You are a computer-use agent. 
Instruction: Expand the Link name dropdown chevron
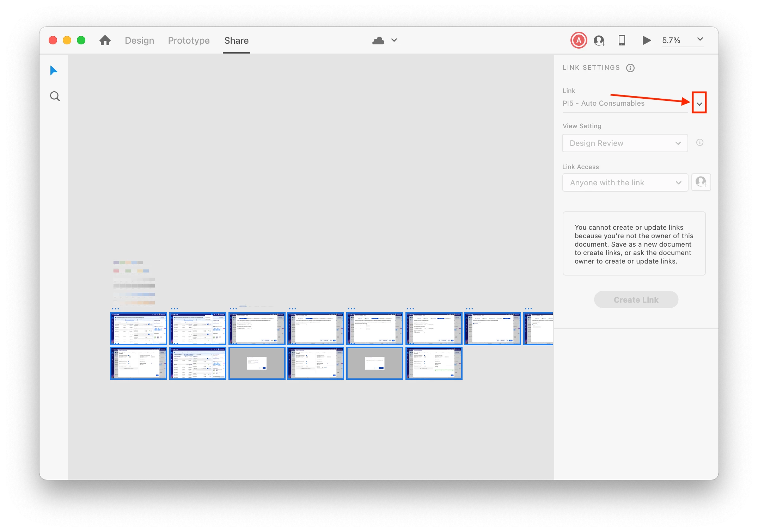click(x=699, y=104)
